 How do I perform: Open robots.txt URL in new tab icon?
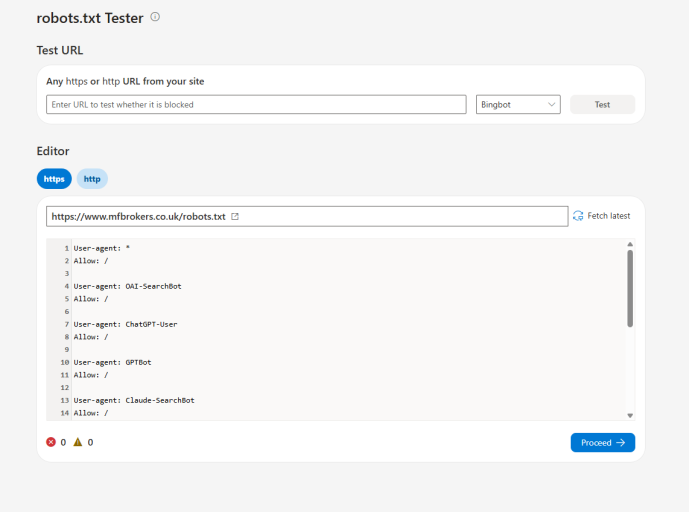point(235,217)
